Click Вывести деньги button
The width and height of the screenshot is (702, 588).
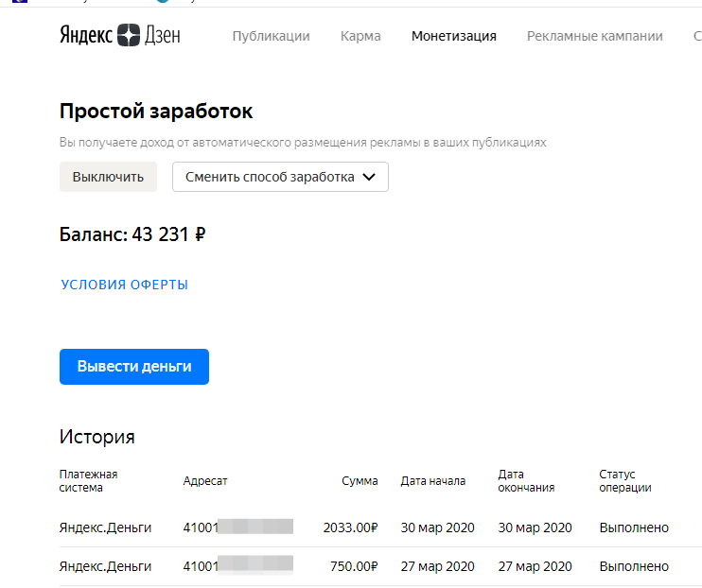point(133,367)
